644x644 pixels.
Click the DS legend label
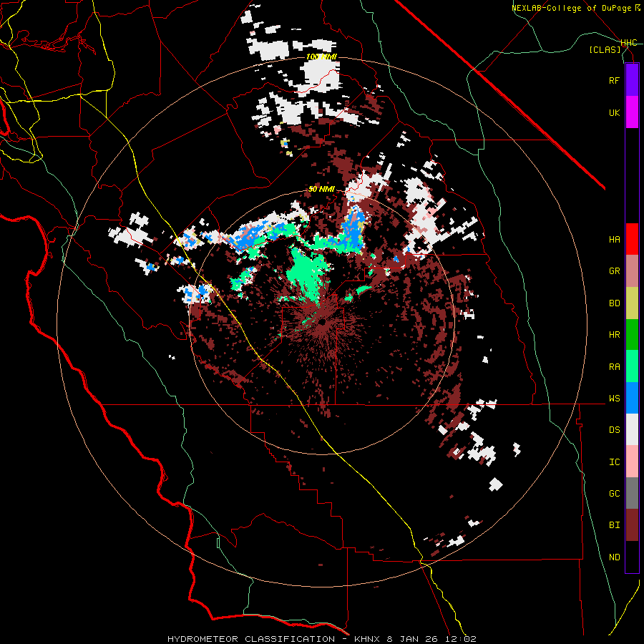pos(614,430)
